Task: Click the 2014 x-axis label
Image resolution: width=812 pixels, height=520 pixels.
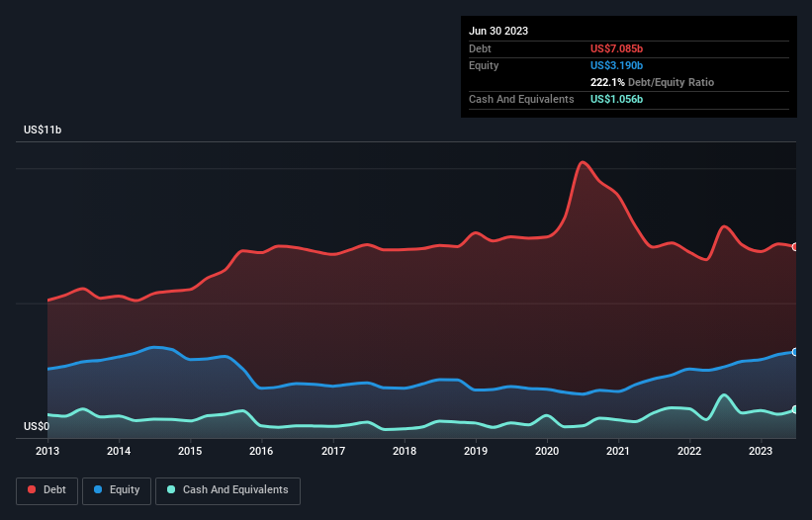Action: coord(119,451)
